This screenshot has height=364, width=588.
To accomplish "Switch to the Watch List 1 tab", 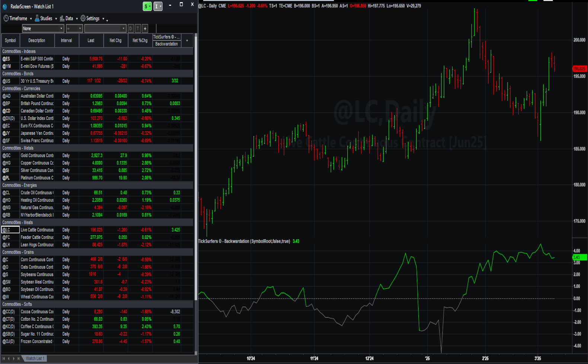I will (x=35, y=358).
